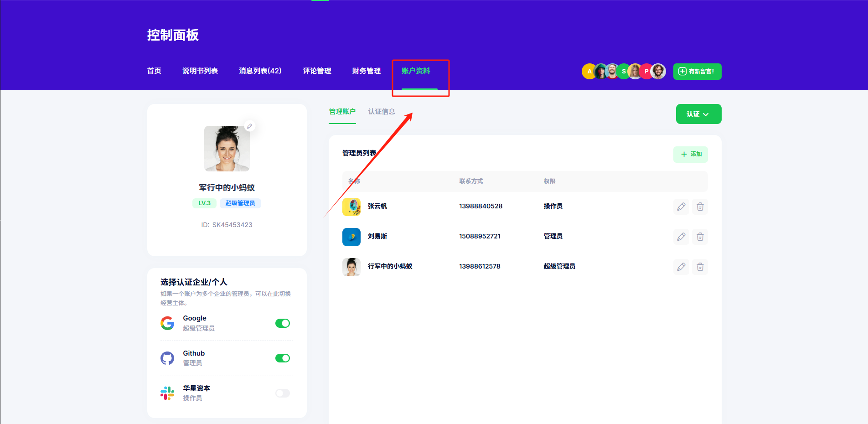Switch to the 认证信息 tab

382,112
